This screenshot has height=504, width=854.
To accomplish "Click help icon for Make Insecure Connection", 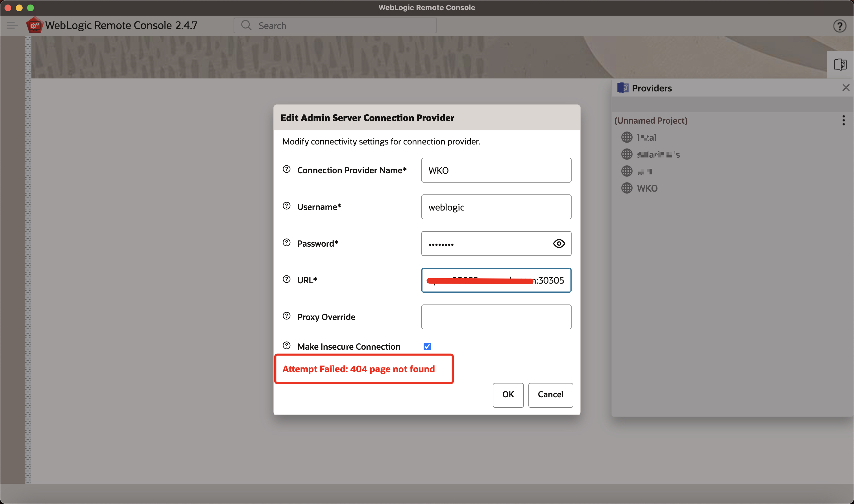I will pos(286,346).
